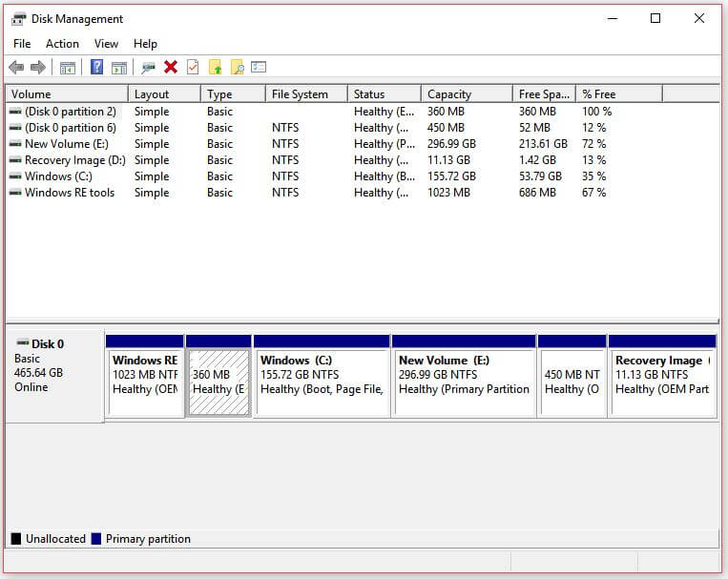Maximize the Disk Management window
Viewport: 728px width, 579px height.
point(655,18)
